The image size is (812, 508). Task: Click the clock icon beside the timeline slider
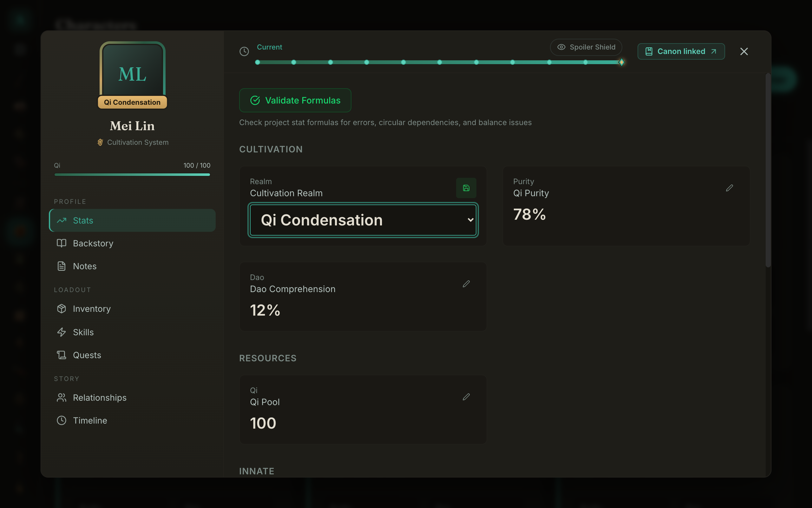click(244, 51)
